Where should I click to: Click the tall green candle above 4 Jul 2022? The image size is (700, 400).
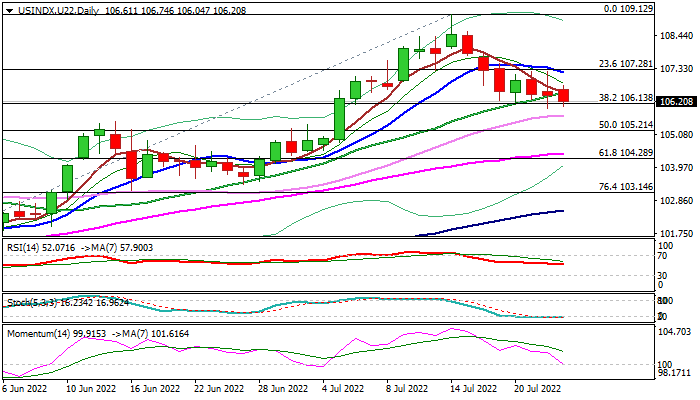coord(339,119)
